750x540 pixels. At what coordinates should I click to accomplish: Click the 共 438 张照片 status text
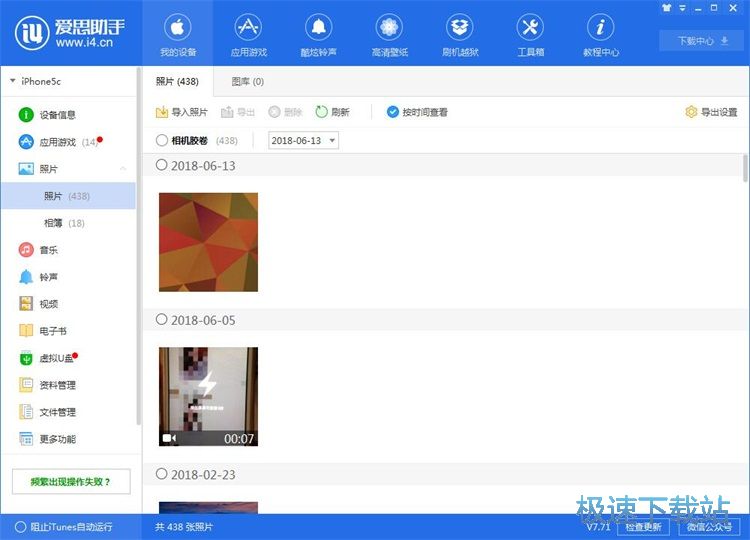pyautogui.click(x=184, y=527)
